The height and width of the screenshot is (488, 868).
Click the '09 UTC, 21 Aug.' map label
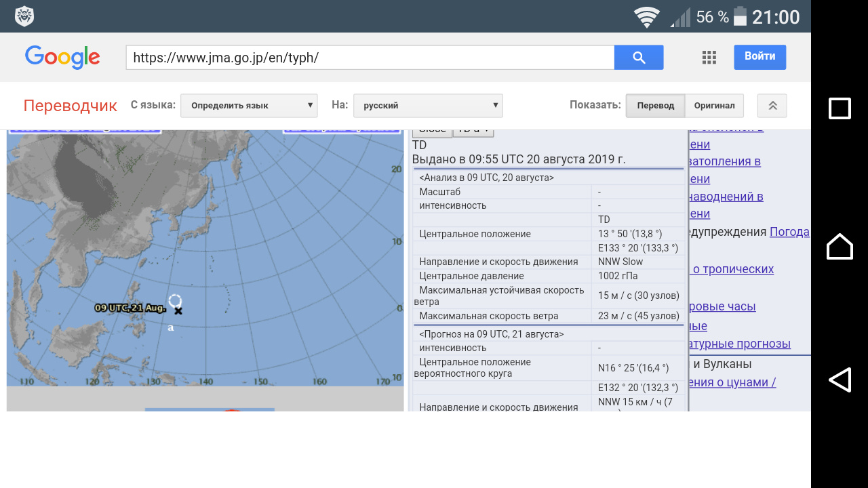tap(130, 308)
